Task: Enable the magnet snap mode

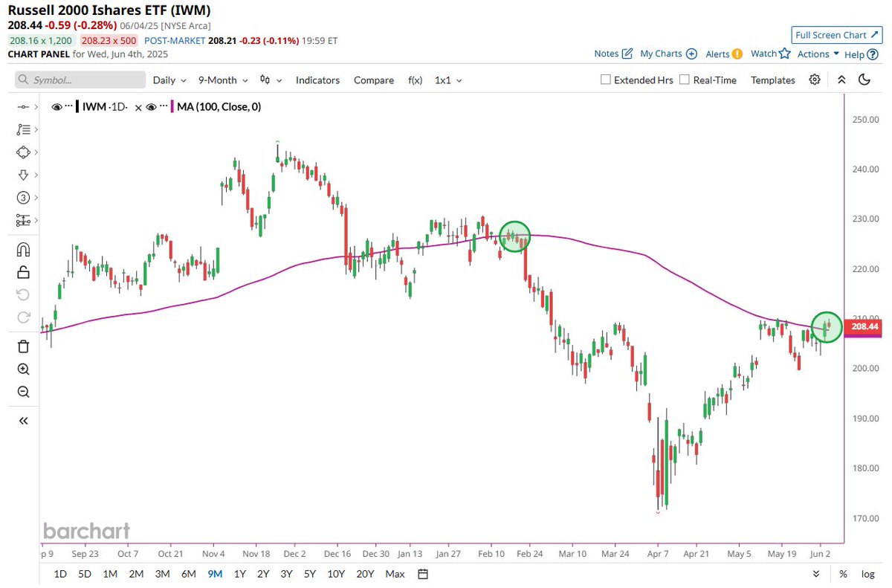Action: click(x=23, y=250)
